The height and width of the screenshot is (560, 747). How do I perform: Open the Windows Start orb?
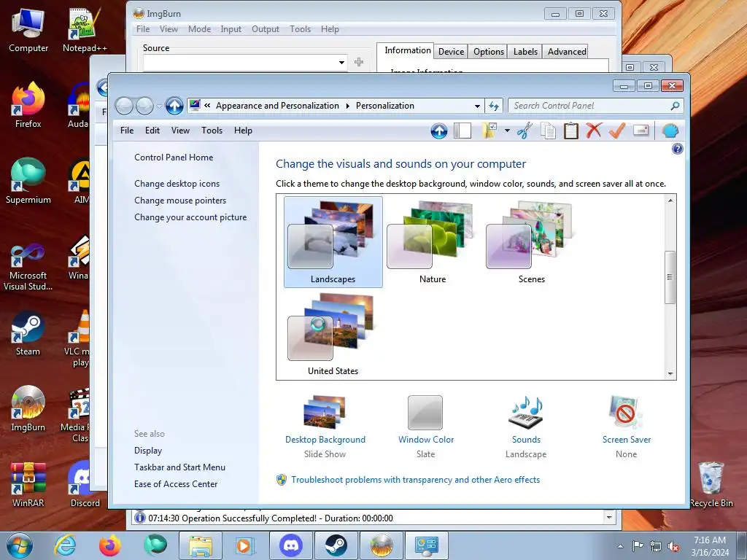click(20, 545)
